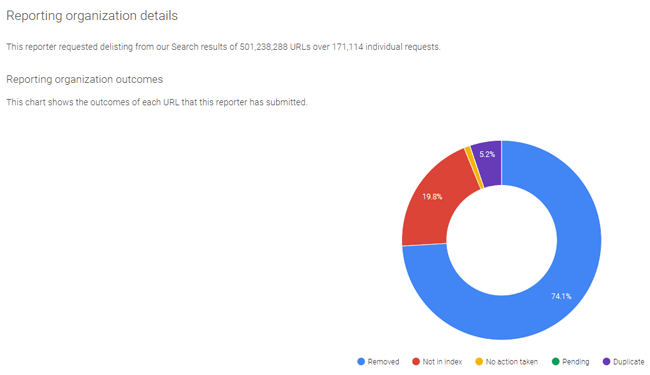Select the Duplicate legend label
Screen dimensions: 650x375
coord(629,362)
